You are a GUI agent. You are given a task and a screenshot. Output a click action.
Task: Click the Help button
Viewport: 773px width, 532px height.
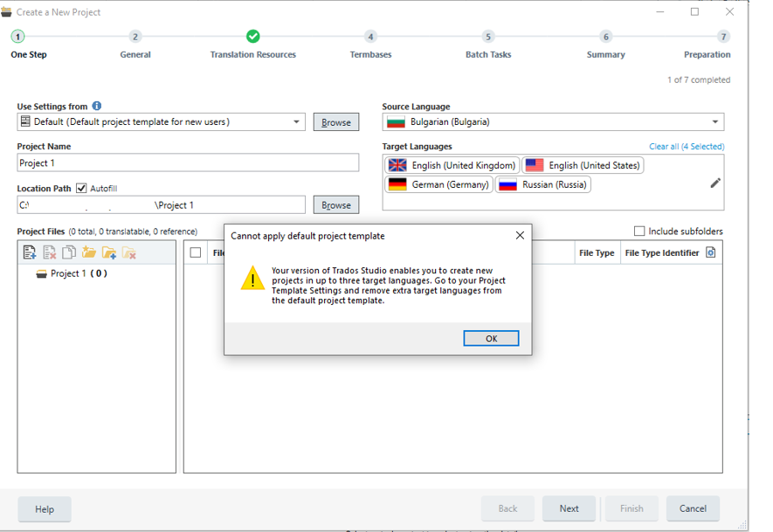45,509
